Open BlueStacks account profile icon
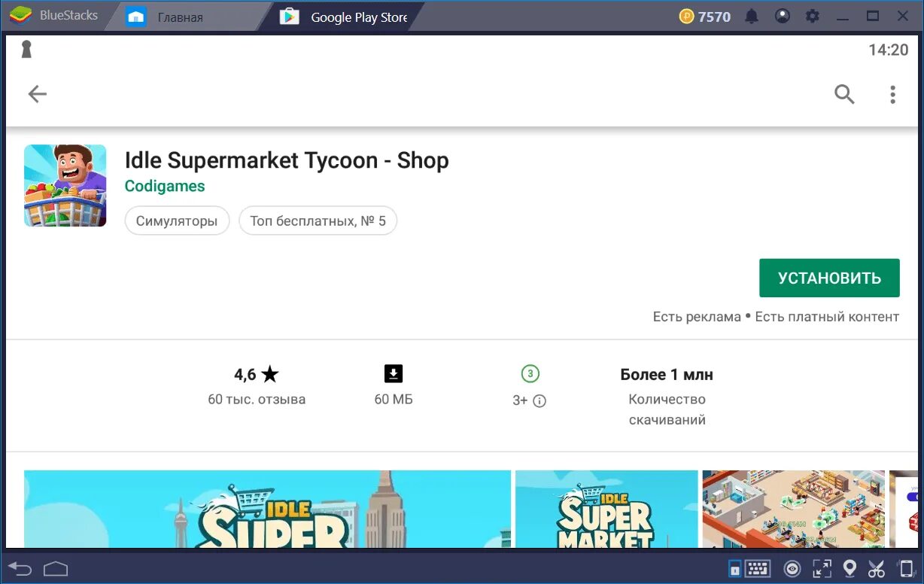This screenshot has width=924, height=584. pos(783,16)
